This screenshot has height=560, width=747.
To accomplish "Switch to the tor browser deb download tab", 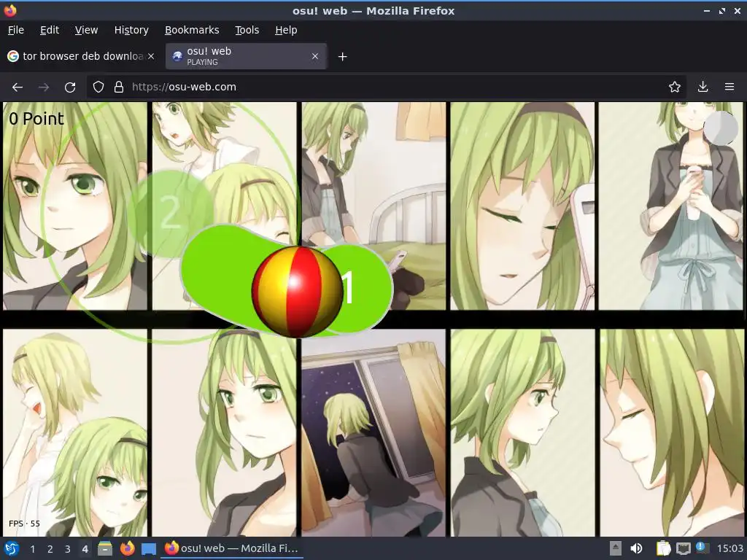I will click(x=81, y=56).
